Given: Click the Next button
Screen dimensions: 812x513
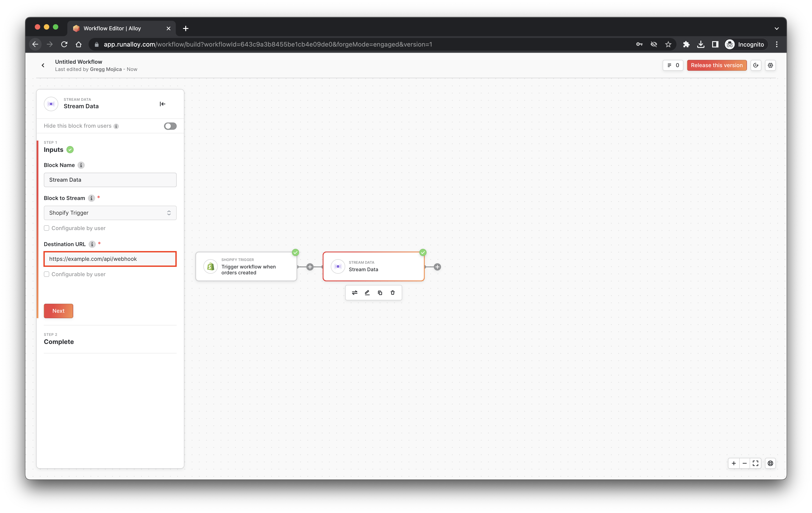Looking at the screenshot, I should tap(58, 311).
